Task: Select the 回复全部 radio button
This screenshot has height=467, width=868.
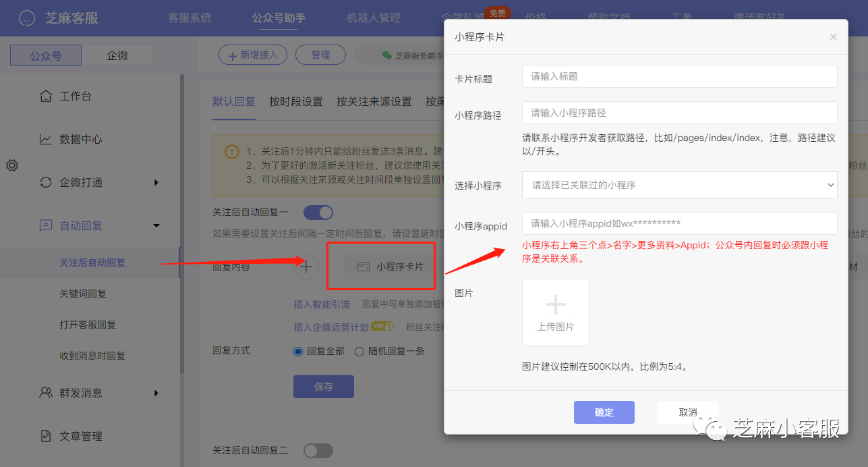Action: (298, 351)
